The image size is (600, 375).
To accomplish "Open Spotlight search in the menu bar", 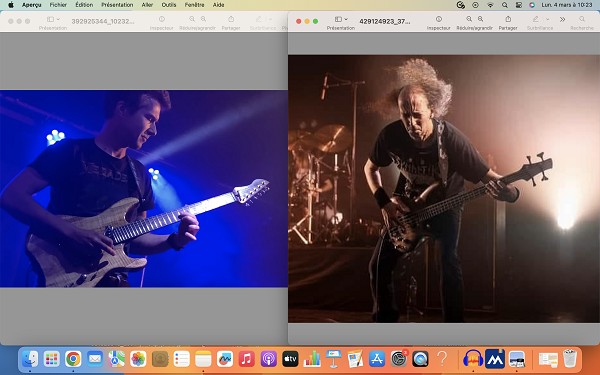I will coord(505,5).
